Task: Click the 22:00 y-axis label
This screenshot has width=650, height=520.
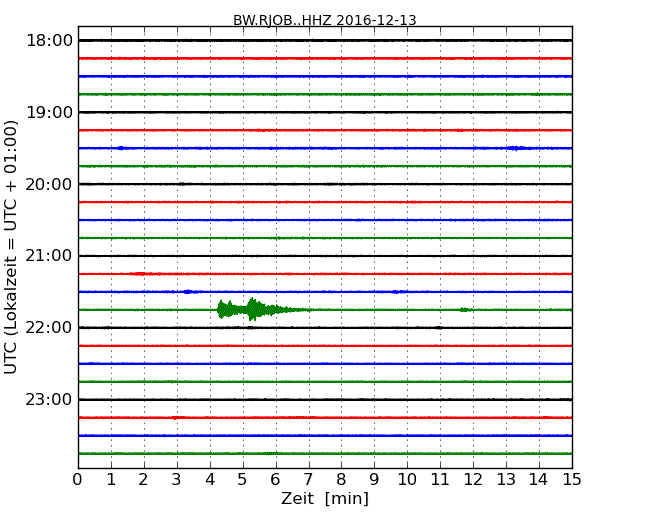Action: pyautogui.click(x=49, y=328)
